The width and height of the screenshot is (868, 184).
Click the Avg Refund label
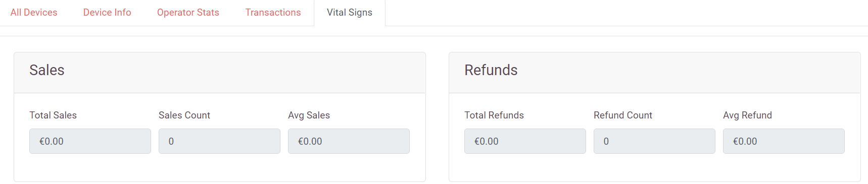tap(747, 115)
